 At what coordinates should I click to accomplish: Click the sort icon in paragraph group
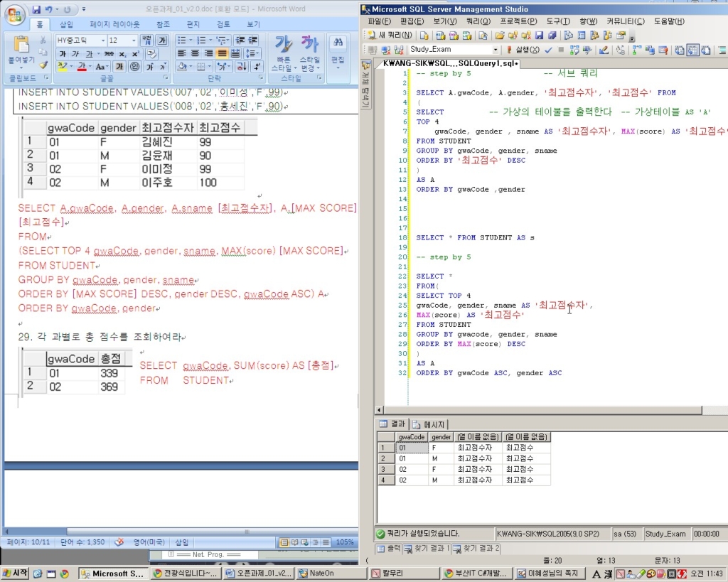242,67
